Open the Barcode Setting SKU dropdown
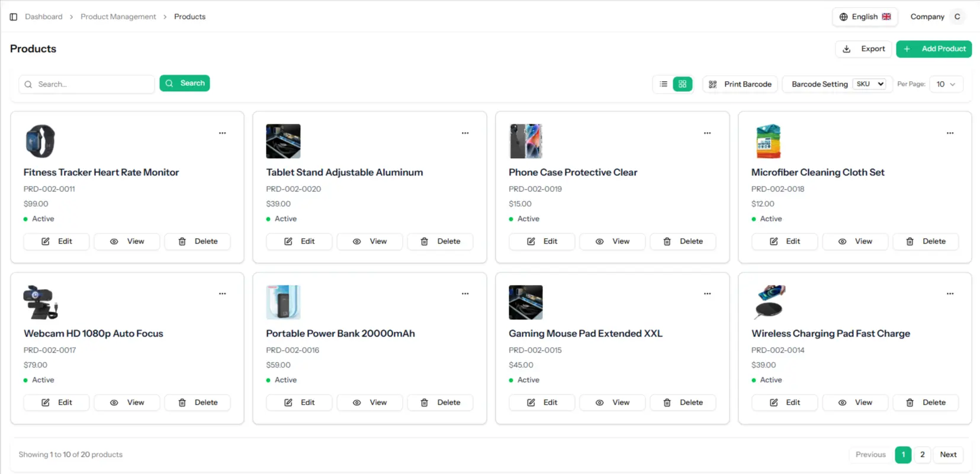Image resolution: width=980 pixels, height=474 pixels. [870, 84]
